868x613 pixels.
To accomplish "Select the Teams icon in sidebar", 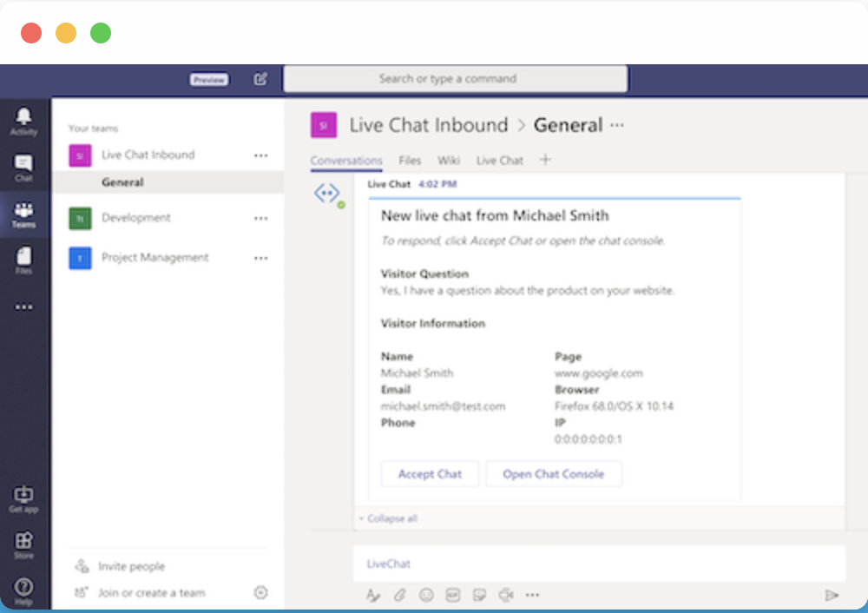I will pos(23,210).
